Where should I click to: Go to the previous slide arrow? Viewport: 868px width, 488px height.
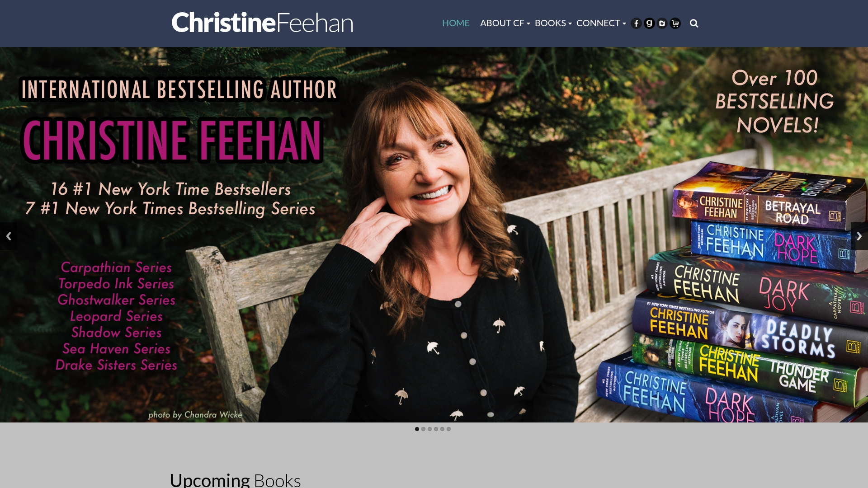[x=9, y=236]
